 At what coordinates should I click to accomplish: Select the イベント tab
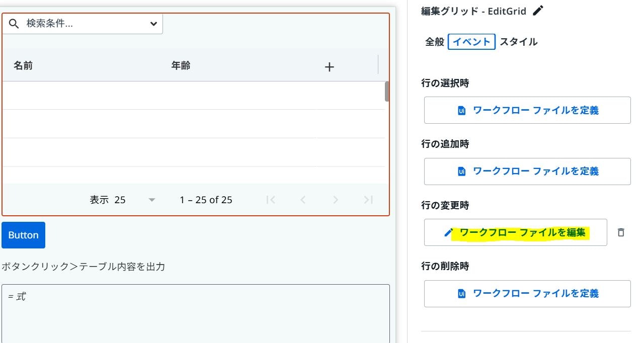[471, 42]
